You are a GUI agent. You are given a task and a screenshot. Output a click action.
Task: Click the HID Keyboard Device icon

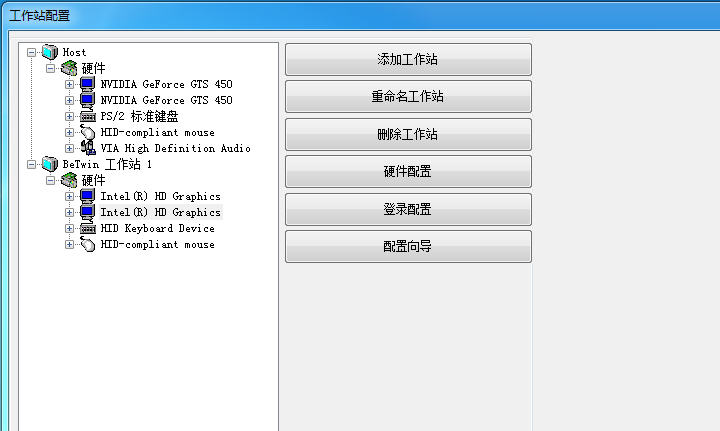click(88, 229)
